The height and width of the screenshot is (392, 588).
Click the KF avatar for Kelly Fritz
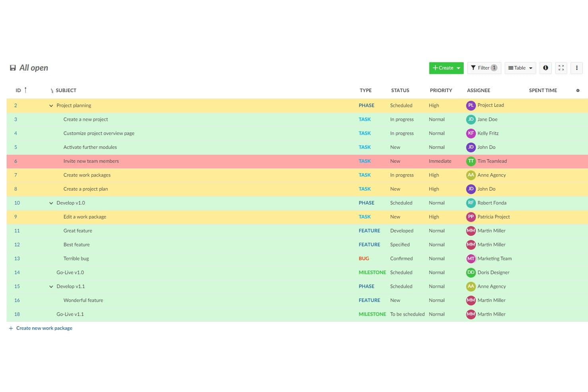pyautogui.click(x=471, y=133)
